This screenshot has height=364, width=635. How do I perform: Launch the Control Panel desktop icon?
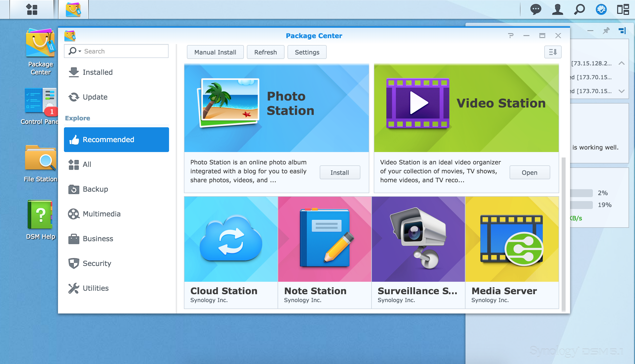point(40,106)
